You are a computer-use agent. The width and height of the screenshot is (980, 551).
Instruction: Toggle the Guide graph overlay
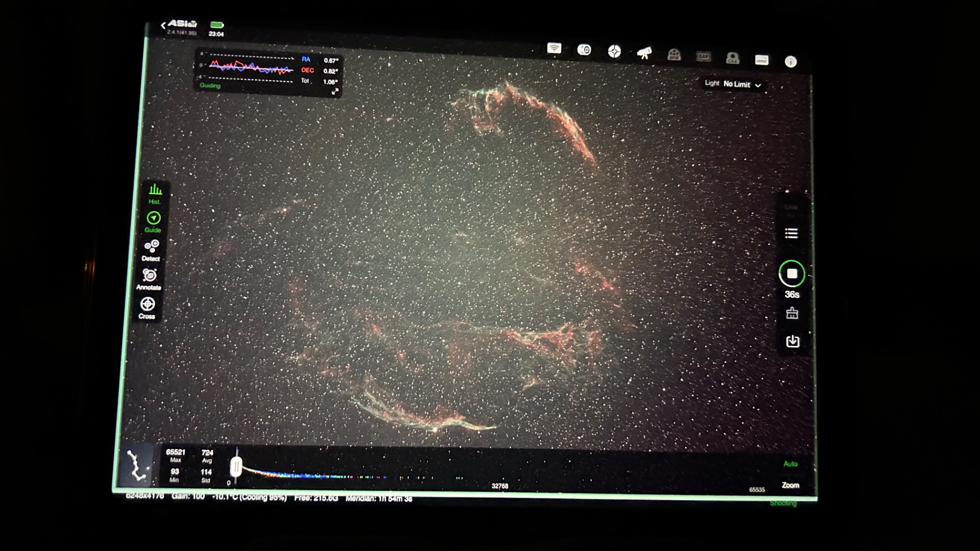[153, 222]
